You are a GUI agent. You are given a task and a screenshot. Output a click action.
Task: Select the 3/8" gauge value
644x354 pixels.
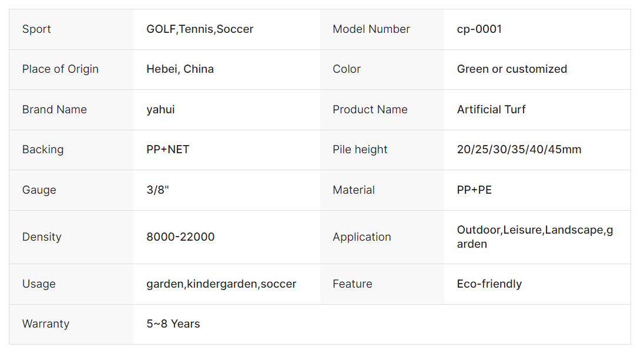point(157,190)
